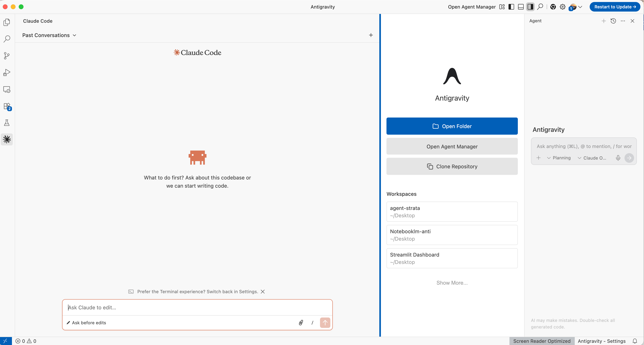Dismiss the Terminal experience notice

tap(262, 291)
